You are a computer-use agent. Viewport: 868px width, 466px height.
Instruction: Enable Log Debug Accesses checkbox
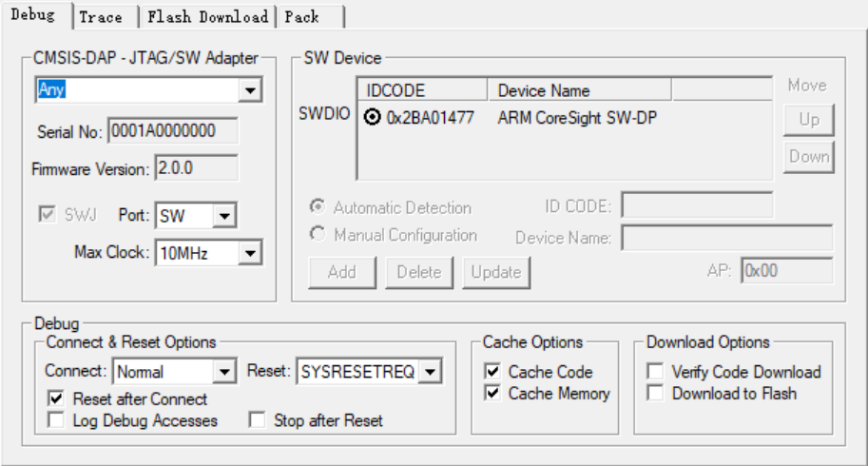[56, 420]
